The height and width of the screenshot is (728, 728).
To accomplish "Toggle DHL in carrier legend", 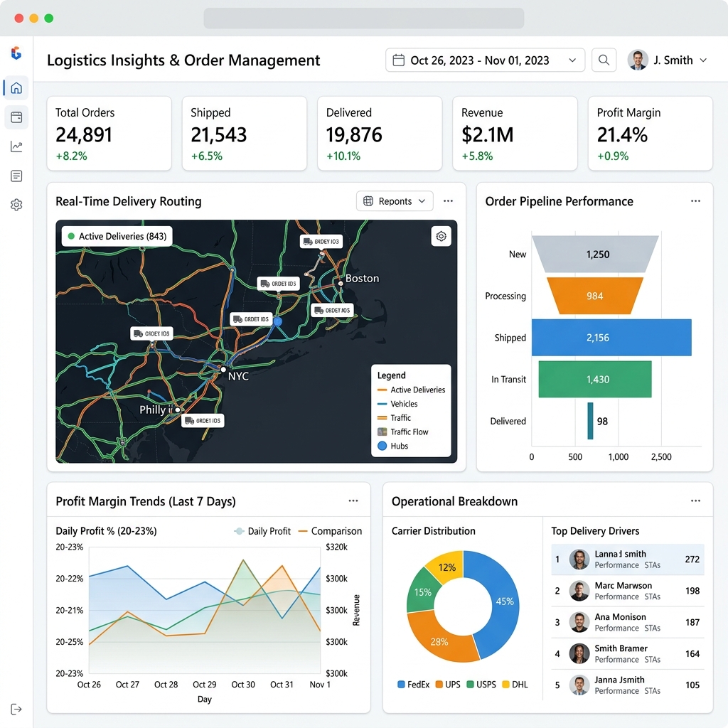I will click(515, 685).
